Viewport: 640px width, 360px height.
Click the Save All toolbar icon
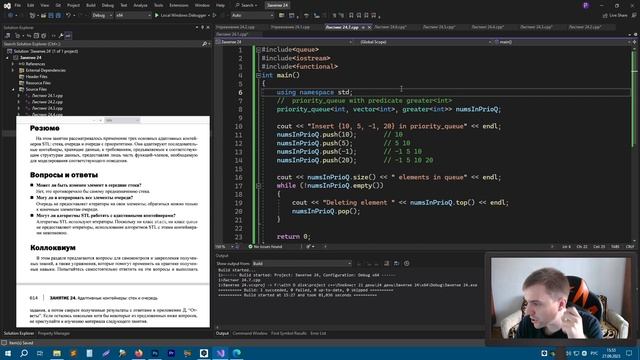(58, 16)
